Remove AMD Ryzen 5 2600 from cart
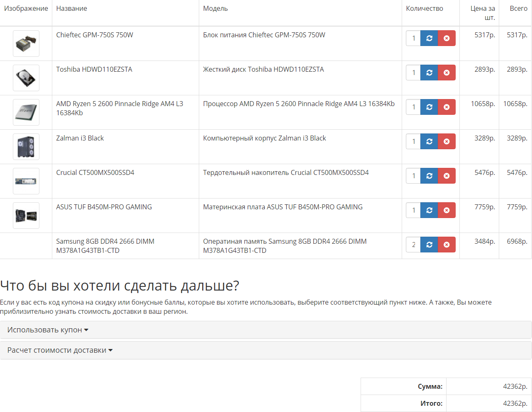The width and height of the screenshot is (532, 412). pyautogui.click(x=447, y=107)
